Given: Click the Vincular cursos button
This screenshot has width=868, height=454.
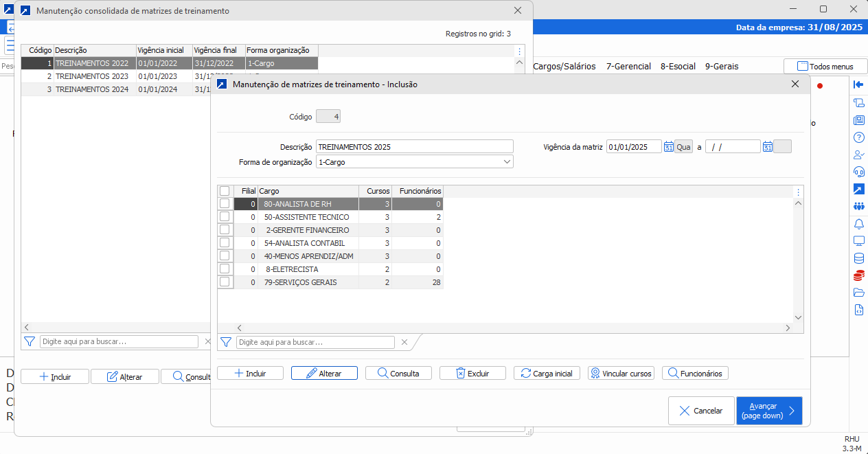Looking at the screenshot, I should [x=621, y=373].
